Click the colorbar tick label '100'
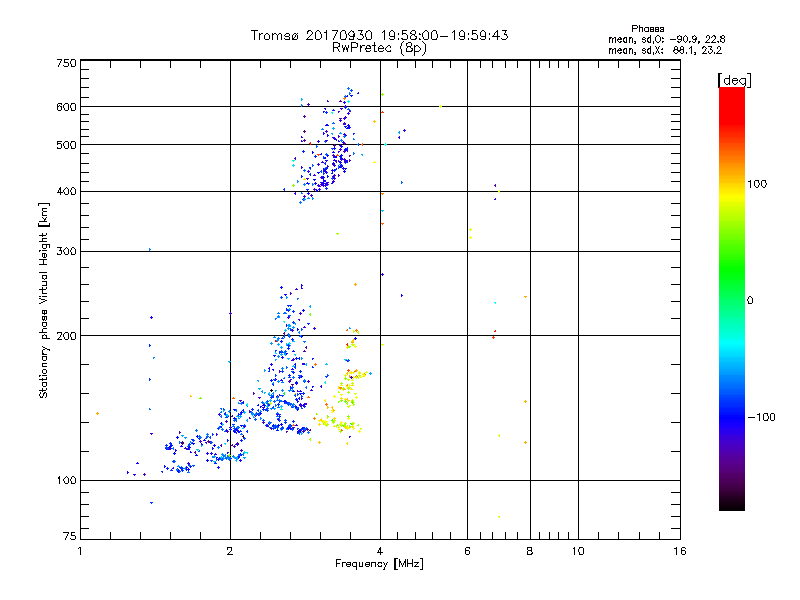This screenshot has height=600, width=800. [x=757, y=184]
